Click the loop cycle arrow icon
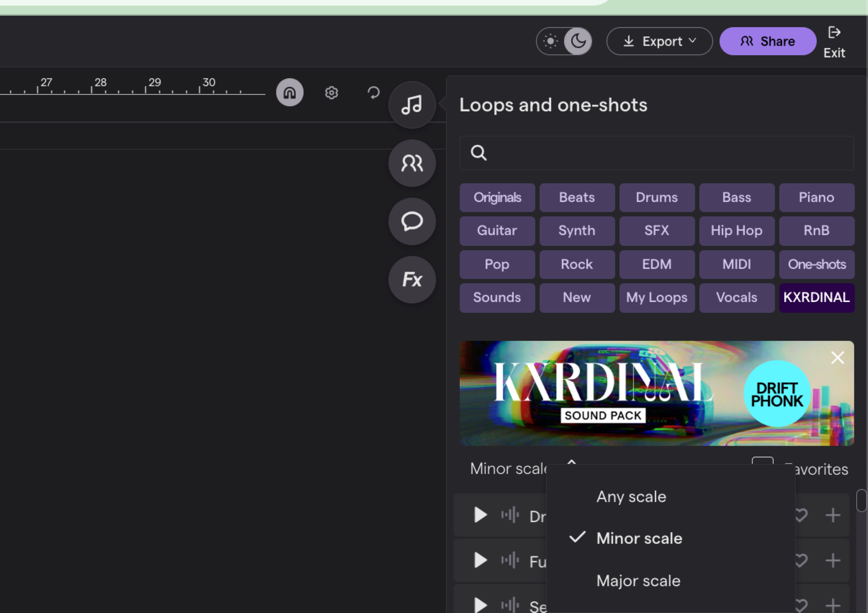The height and width of the screenshot is (613, 868). point(373,93)
